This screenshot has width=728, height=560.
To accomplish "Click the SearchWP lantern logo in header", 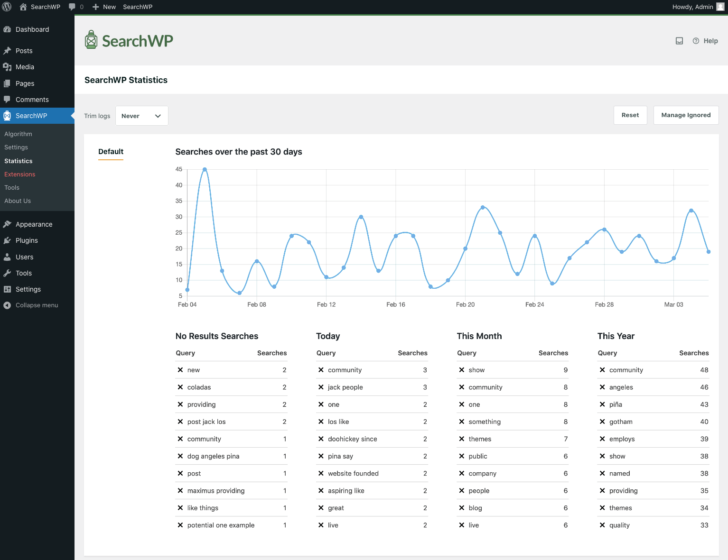I will point(91,40).
